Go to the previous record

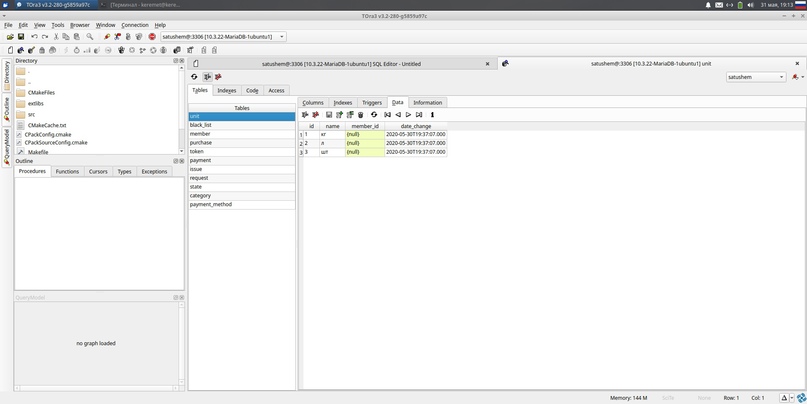(x=398, y=115)
